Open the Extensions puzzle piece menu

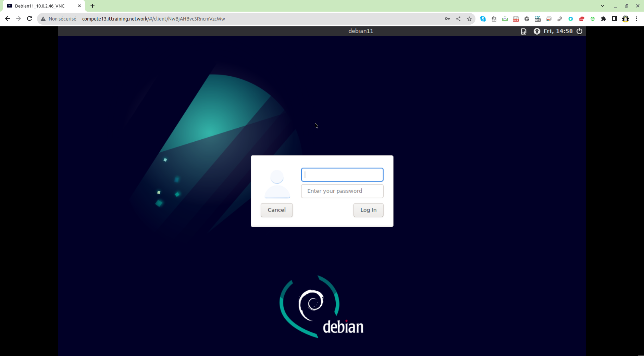tap(604, 19)
